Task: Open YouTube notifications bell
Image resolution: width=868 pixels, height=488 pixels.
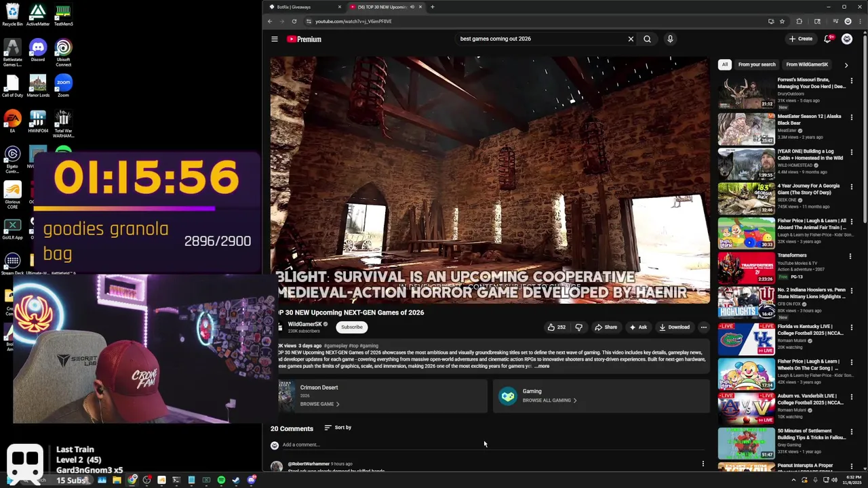Action: tap(827, 39)
